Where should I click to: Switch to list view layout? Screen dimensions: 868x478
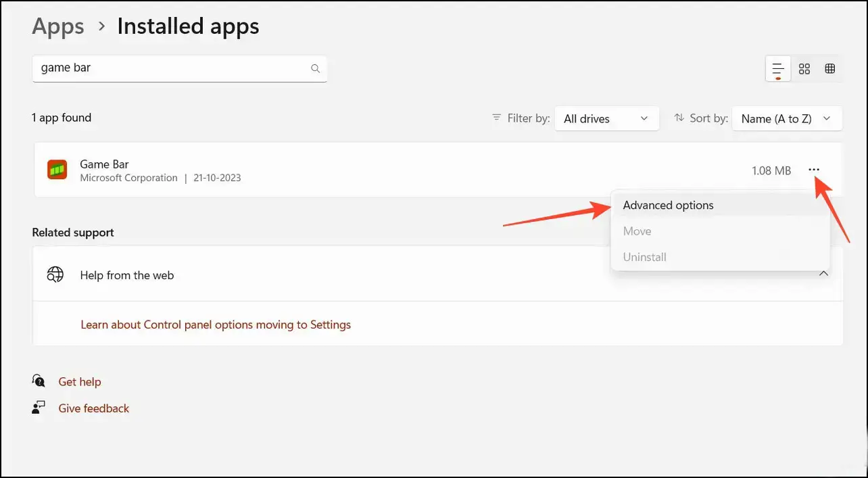pos(778,68)
